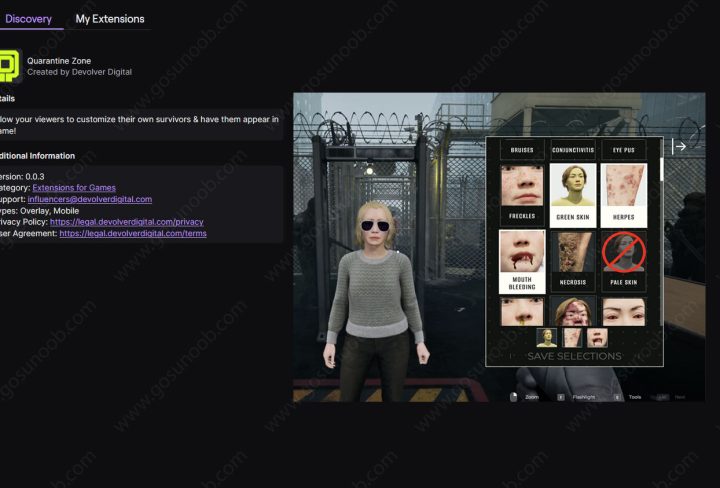Image resolution: width=720 pixels, height=488 pixels.
Task: Click the selected mouth bleeding mini thumbnail
Action: point(597,337)
